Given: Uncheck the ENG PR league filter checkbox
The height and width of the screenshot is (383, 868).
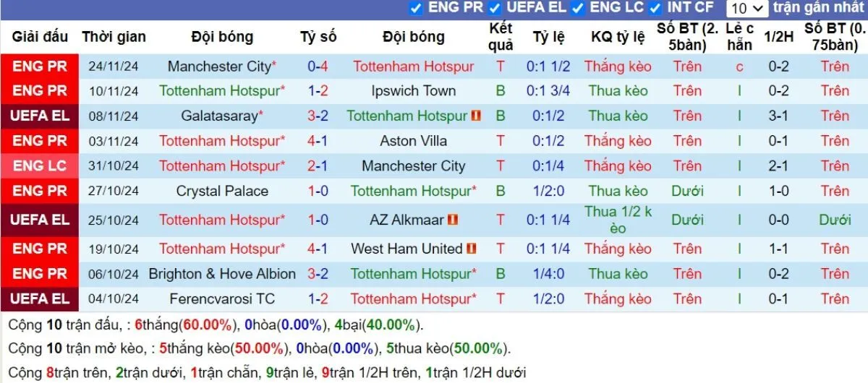Looking at the screenshot, I should 415,8.
